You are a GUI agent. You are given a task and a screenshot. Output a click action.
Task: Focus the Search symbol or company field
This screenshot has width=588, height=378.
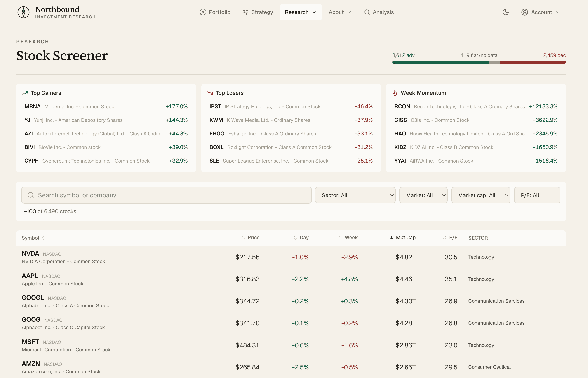click(x=166, y=195)
